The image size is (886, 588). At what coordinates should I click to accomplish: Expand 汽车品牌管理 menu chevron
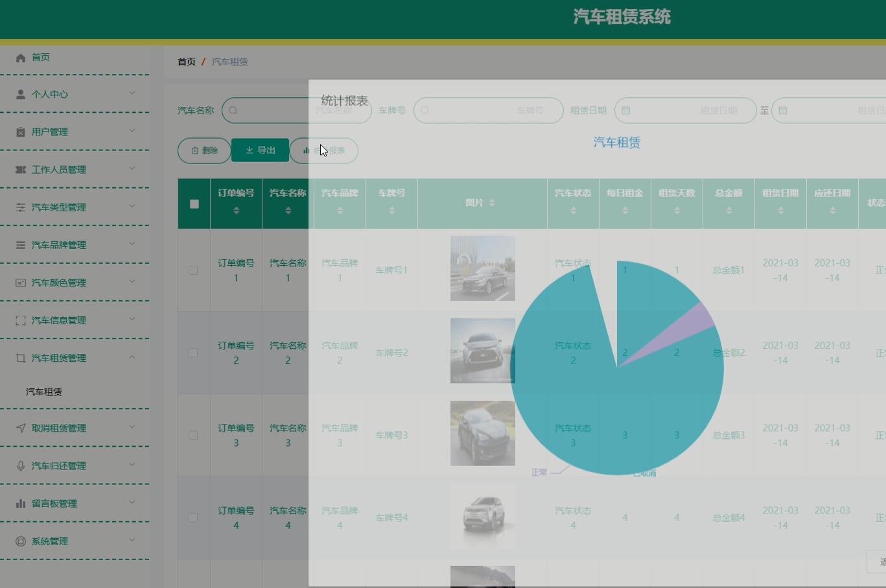pyautogui.click(x=132, y=244)
